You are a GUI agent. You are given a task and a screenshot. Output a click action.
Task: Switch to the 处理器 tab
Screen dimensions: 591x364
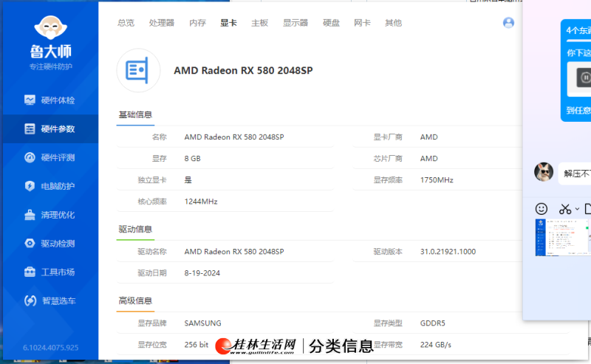(x=161, y=23)
